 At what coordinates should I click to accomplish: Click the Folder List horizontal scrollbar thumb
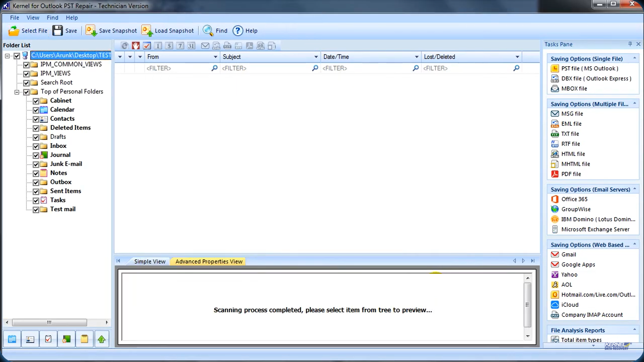pos(49,322)
